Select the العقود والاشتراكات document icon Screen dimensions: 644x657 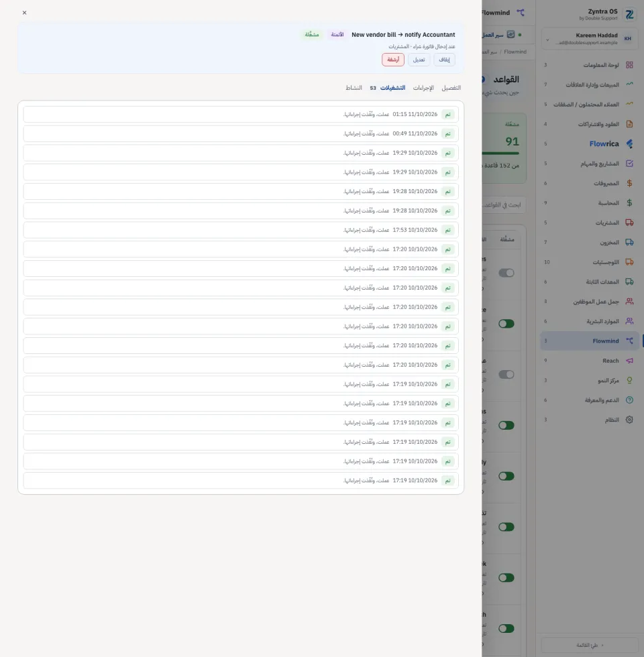click(x=629, y=124)
